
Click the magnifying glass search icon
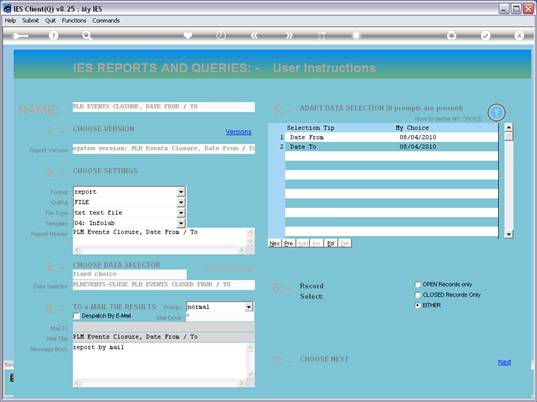[x=87, y=35]
